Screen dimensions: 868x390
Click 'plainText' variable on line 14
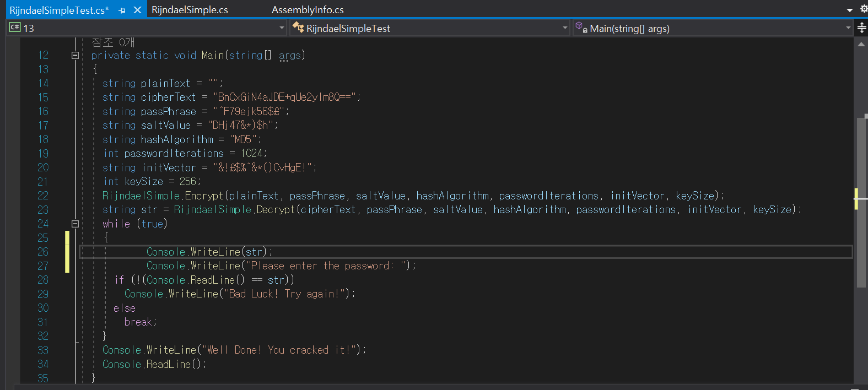pyautogui.click(x=165, y=83)
